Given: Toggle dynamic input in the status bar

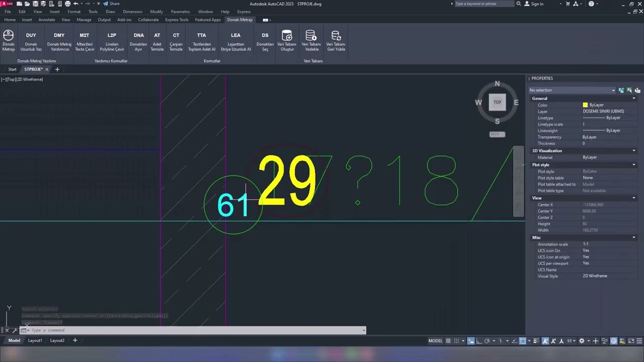Looking at the screenshot, I should (471, 341).
